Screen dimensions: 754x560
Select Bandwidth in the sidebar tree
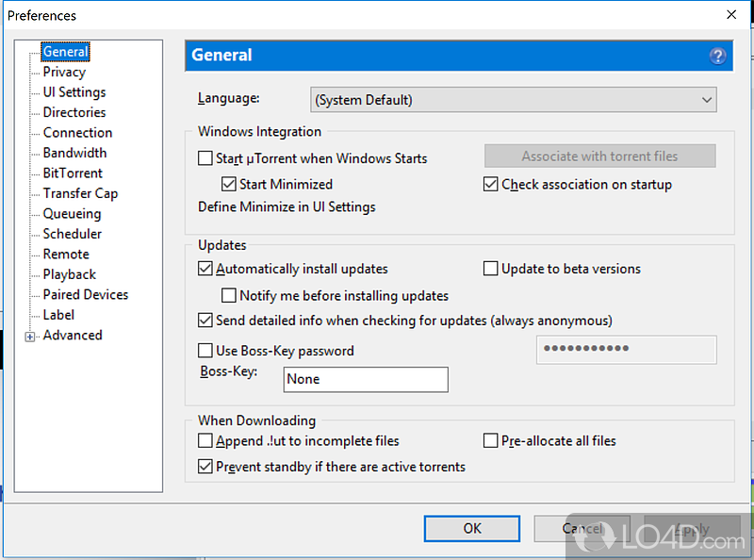click(x=74, y=153)
